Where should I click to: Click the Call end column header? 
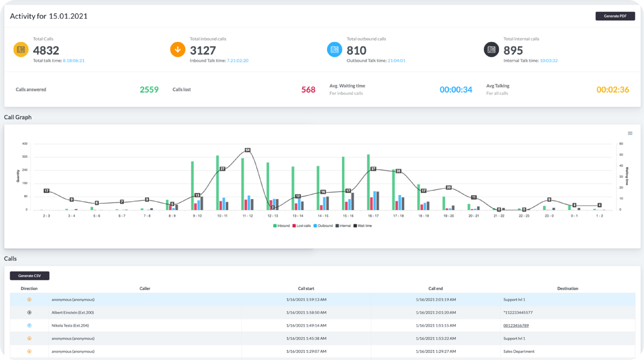coord(436,289)
